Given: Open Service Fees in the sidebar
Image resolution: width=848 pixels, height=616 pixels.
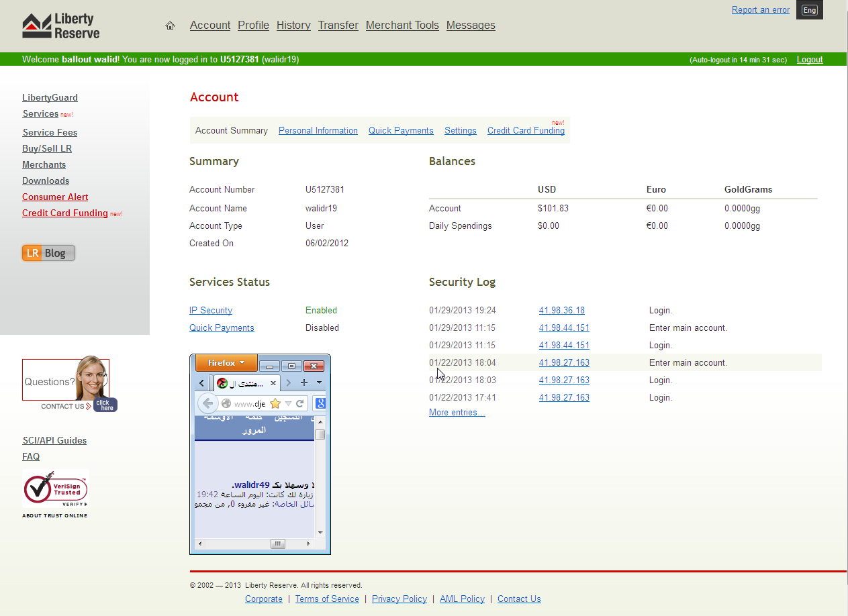Looking at the screenshot, I should 50,133.
